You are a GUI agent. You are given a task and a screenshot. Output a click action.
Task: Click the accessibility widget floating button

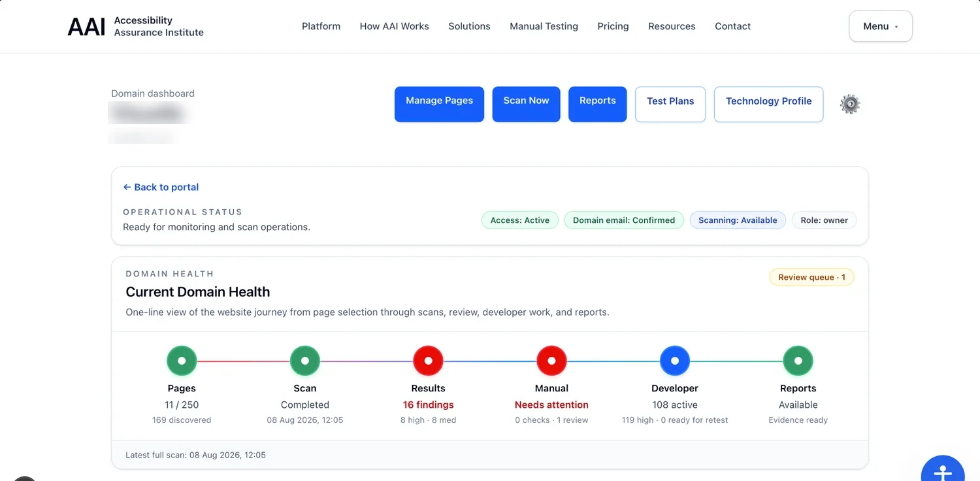[943, 468]
